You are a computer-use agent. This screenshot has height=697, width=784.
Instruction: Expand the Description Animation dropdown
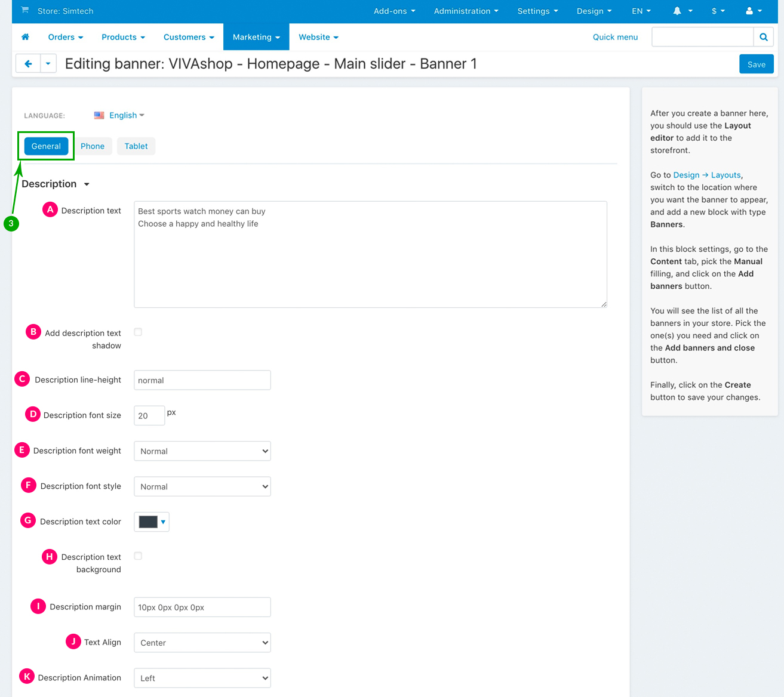202,678
